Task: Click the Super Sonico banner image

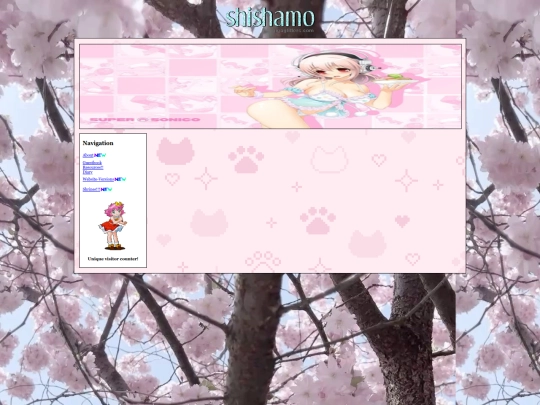Action: click(270, 86)
